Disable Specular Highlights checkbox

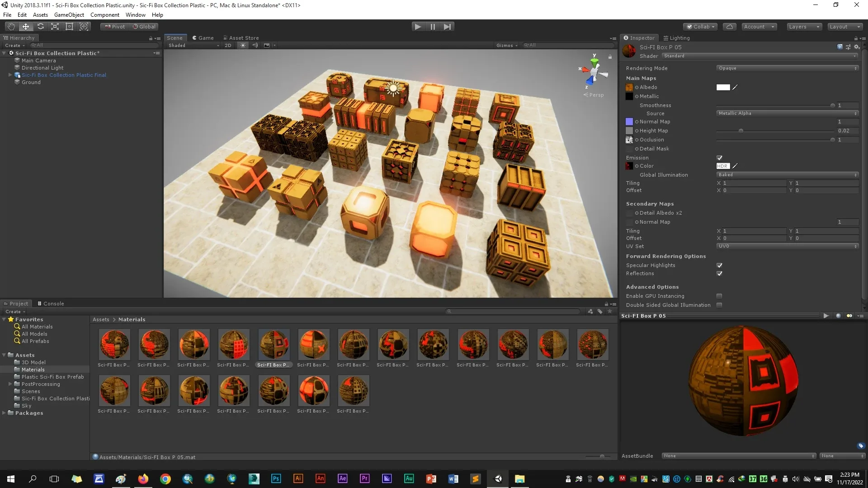[x=719, y=265]
